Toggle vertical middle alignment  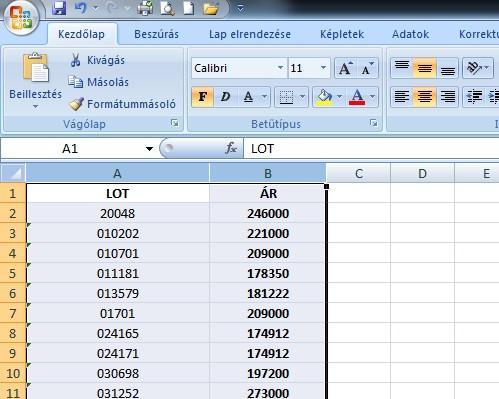pyautogui.click(x=424, y=68)
